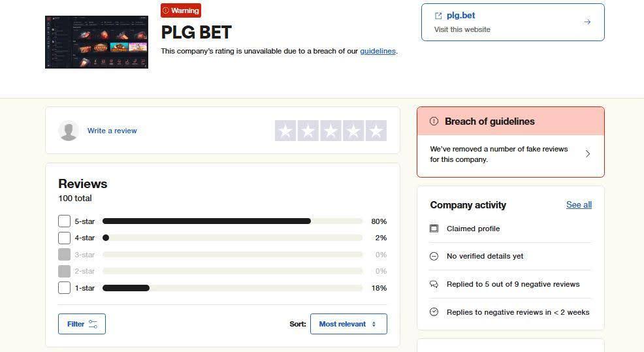The image size is (644, 352).
Task: Click the external link icon beside plg.bet
Action: (x=438, y=16)
